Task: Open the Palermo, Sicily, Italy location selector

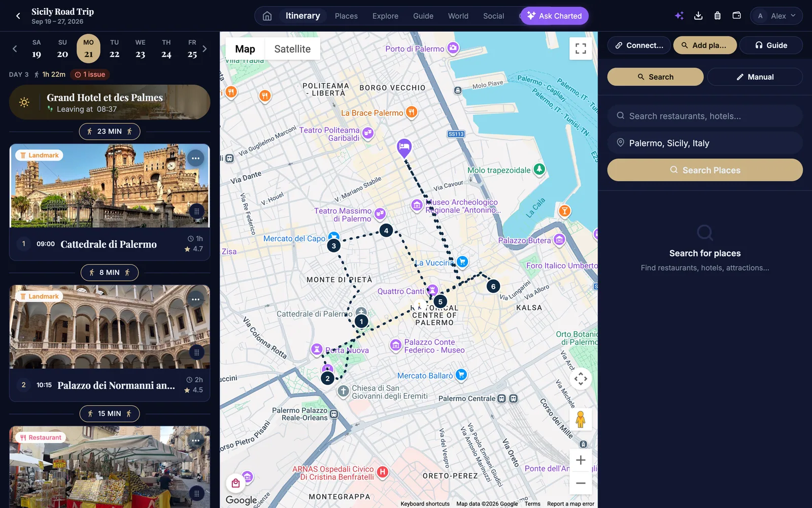Action: pos(705,143)
